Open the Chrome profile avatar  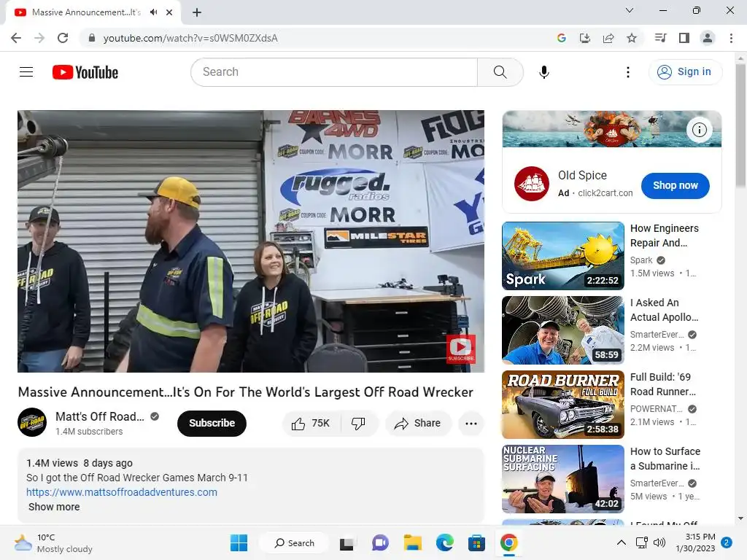tap(708, 38)
